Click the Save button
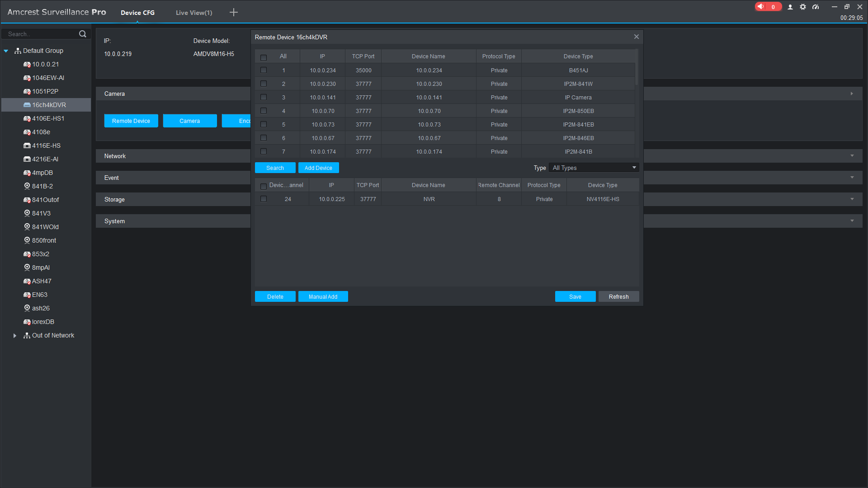The image size is (868, 488). point(576,296)
